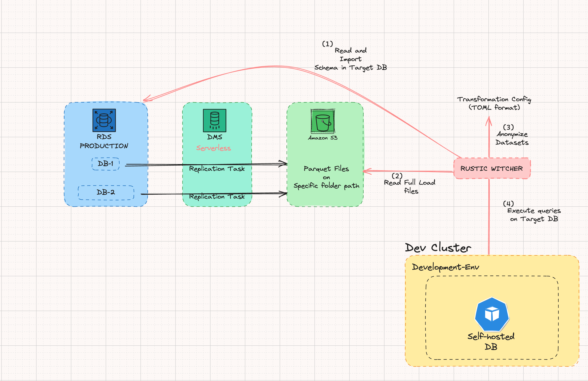Select the lower Replication Task label
This screenshot has width=588, height=381.
click(217, 197)
